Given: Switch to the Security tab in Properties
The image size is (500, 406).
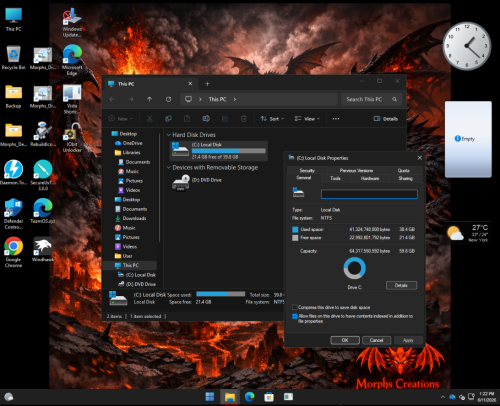Looking at the screenshot, I should tap(307, 170).
